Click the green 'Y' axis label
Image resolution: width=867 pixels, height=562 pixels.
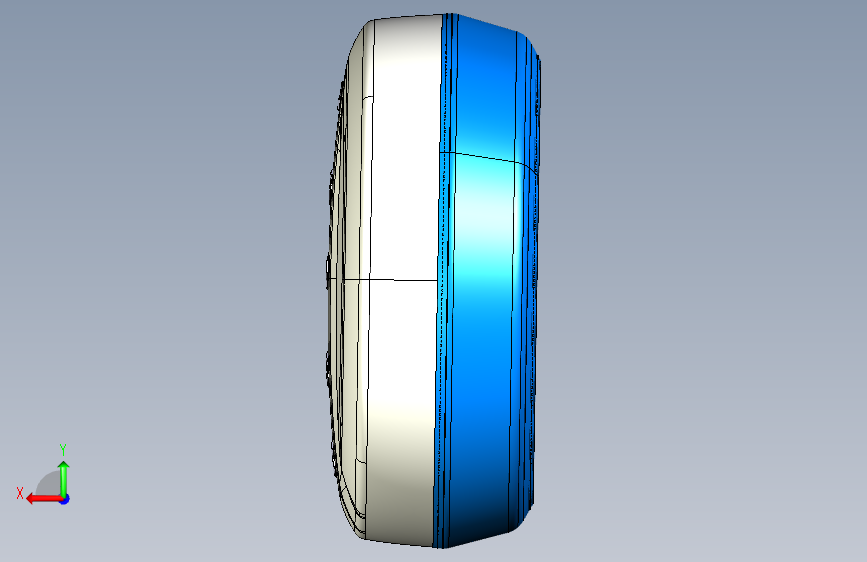pyautogui.click(x=63, y=450)
